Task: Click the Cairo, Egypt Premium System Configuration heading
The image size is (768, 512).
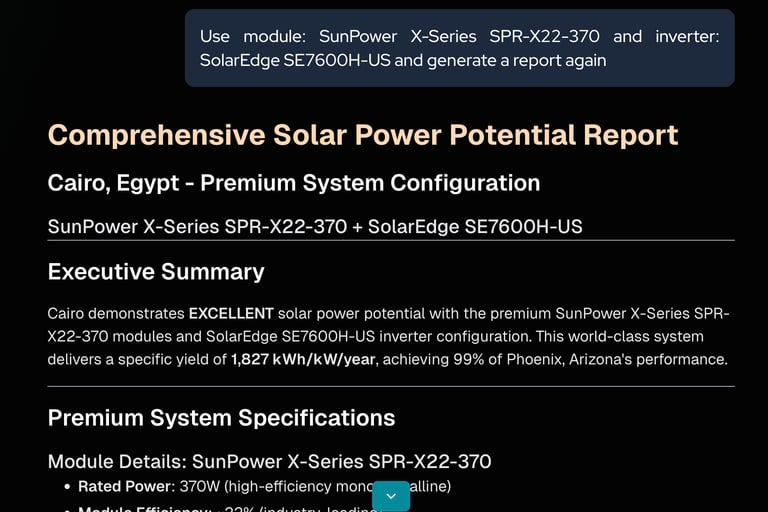Action: 294,183
